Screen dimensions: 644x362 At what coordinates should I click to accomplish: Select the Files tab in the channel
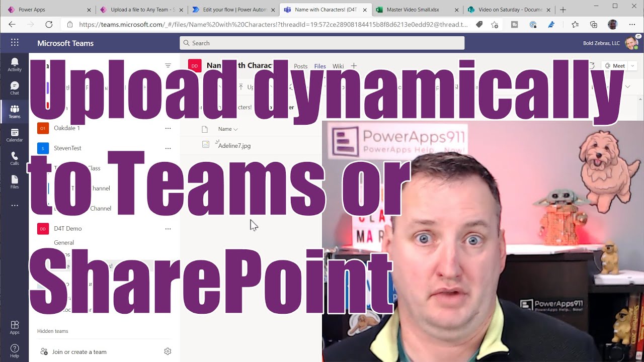click(x=320, y=66)
